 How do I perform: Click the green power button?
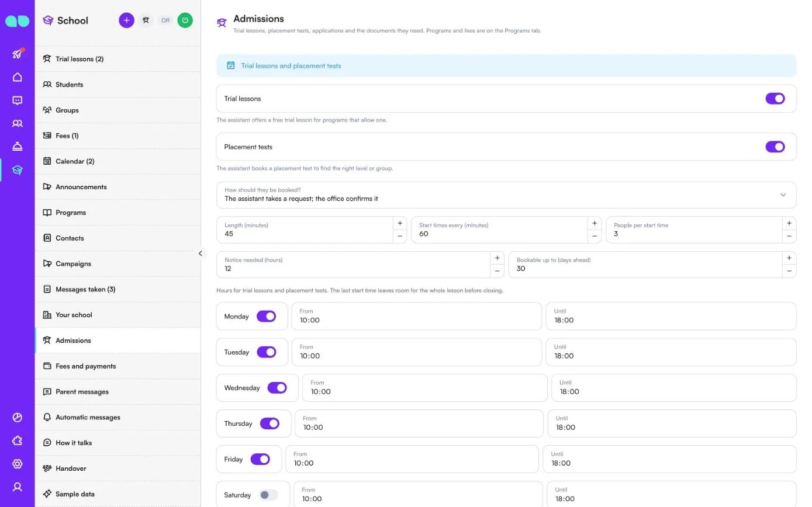click(185, 20)
